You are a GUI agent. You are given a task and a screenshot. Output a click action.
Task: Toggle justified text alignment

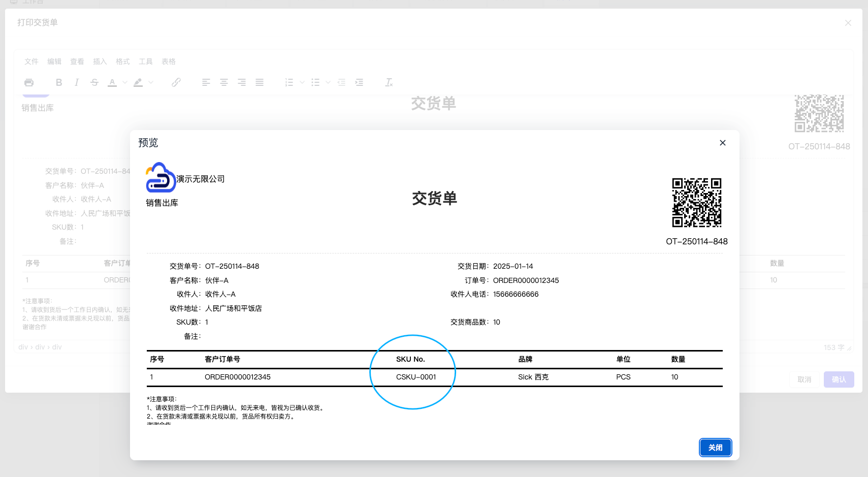[x=259, y=82]
